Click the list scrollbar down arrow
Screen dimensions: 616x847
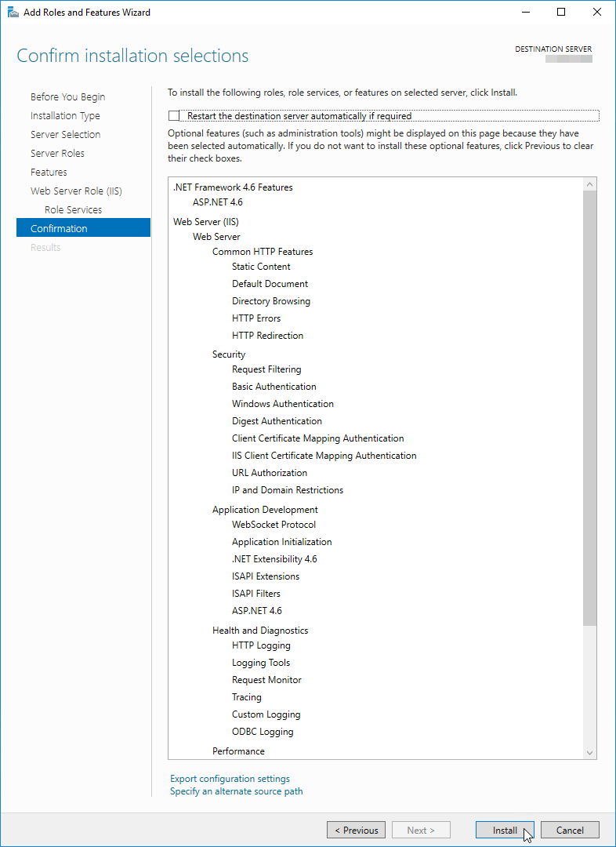click(590, 752)
